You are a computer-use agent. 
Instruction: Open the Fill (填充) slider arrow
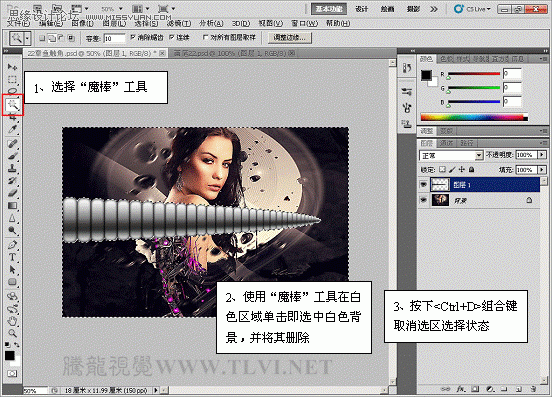542,170
